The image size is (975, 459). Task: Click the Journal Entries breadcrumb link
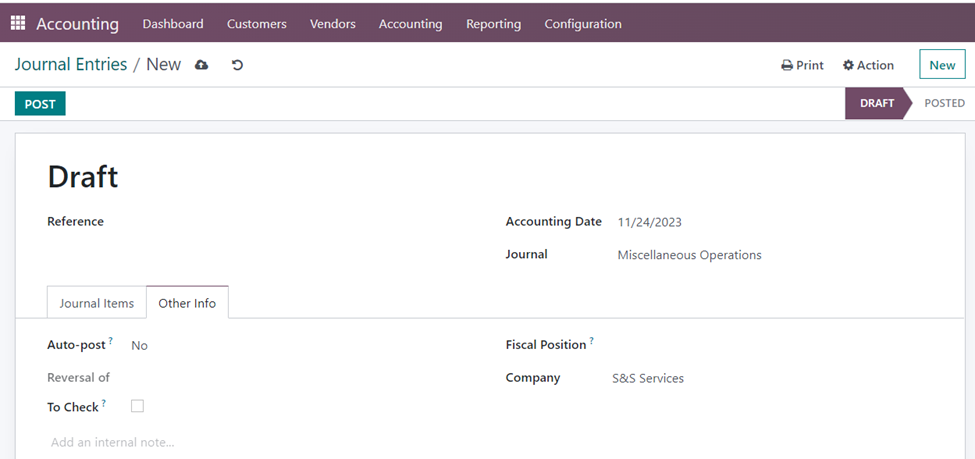[71, 65]
